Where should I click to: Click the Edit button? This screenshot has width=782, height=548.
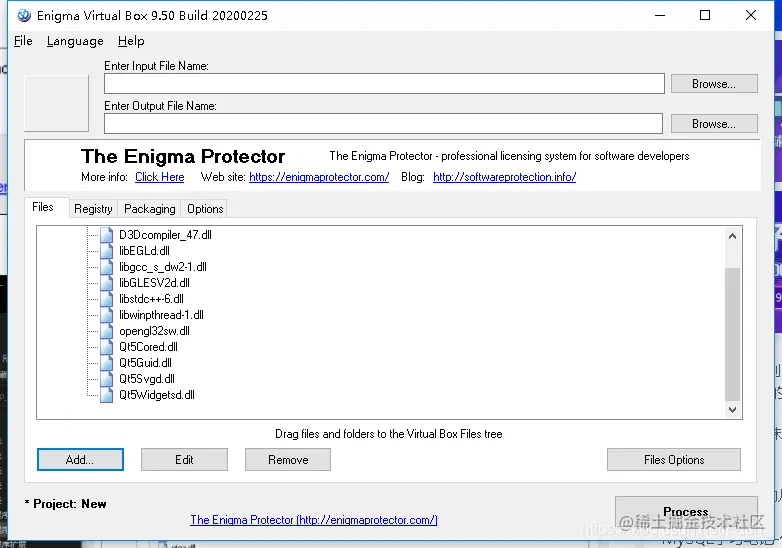tap(184, 460)
